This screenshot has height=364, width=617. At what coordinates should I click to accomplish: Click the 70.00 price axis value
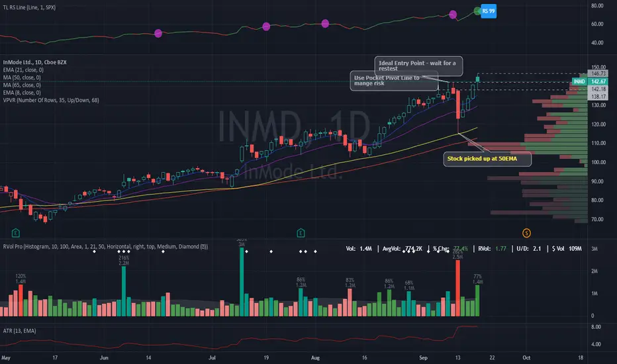coord(597,219)
